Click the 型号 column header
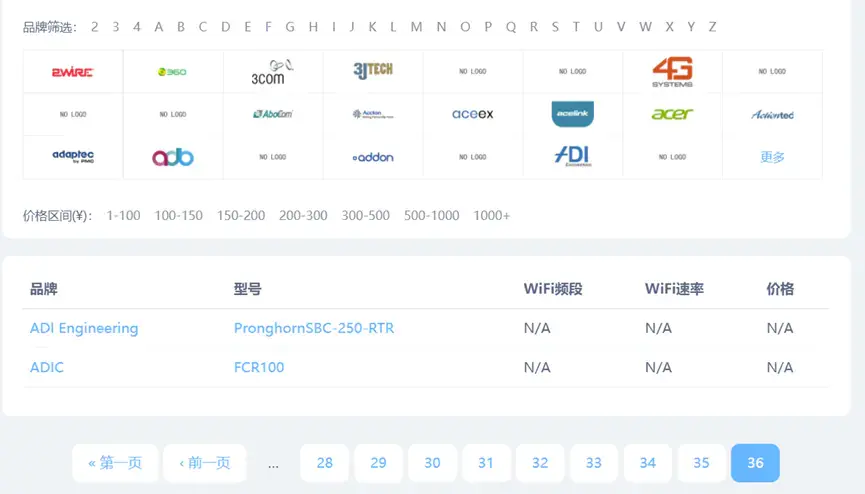This screenshot has height=494, width=865. (x=247, y=289)
